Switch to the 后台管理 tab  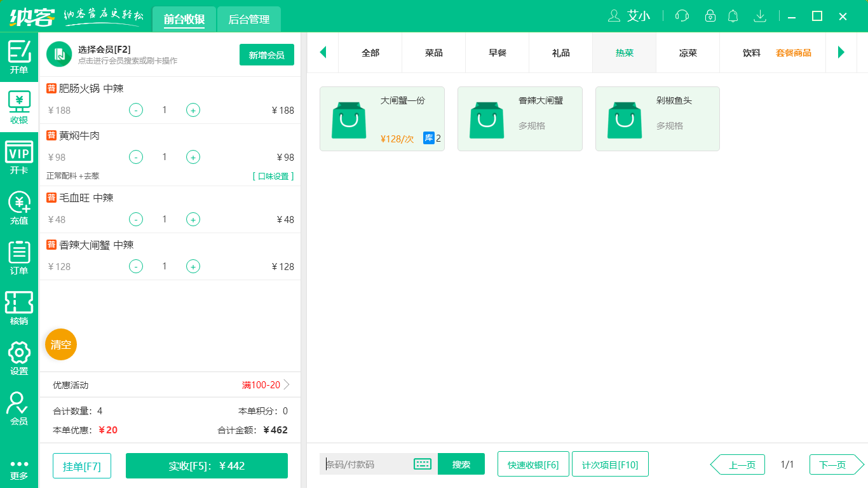pyautogui.click(x=248, y=19)
